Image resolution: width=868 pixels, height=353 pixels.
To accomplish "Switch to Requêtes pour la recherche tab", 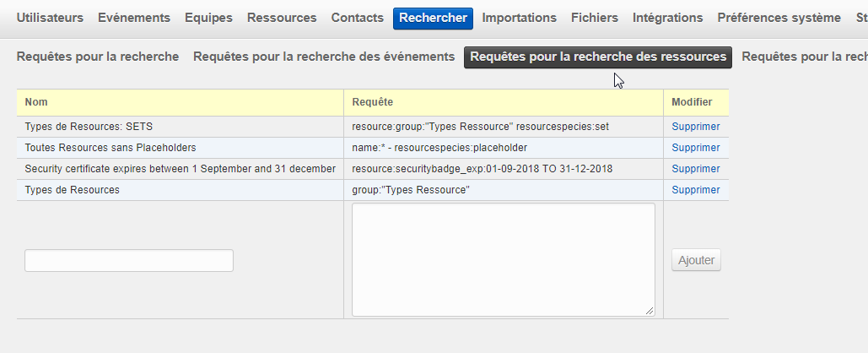I will coord(98,57).
